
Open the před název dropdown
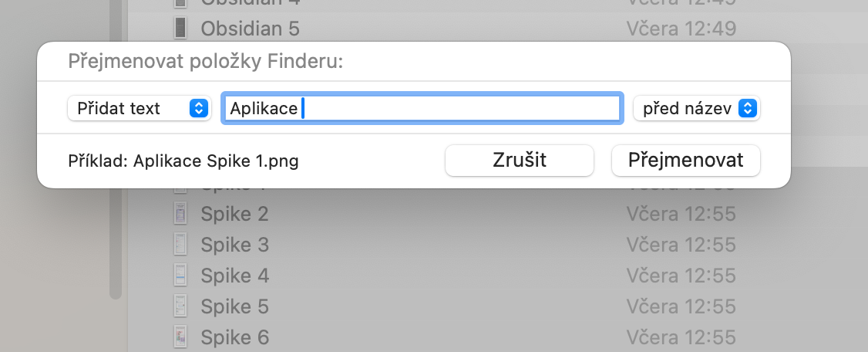[696, 109]
